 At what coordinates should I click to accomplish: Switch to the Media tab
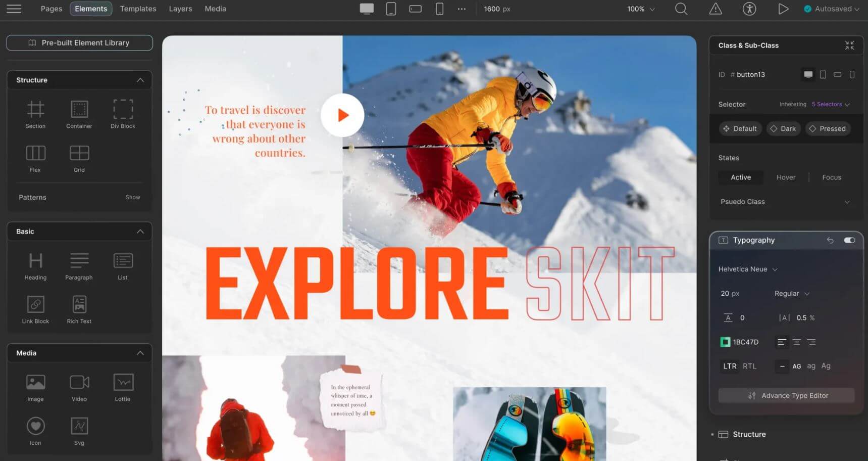215,9
